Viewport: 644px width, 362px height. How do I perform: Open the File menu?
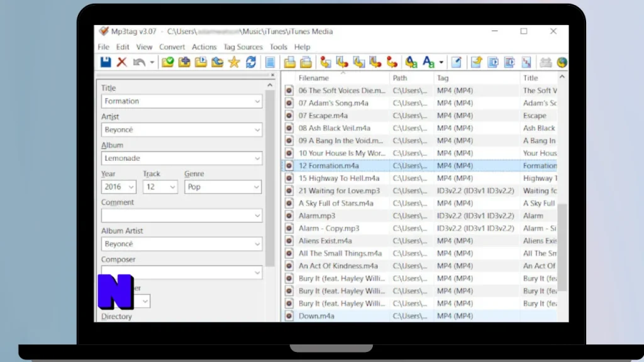pyautogui.click(x=104, y=47)
